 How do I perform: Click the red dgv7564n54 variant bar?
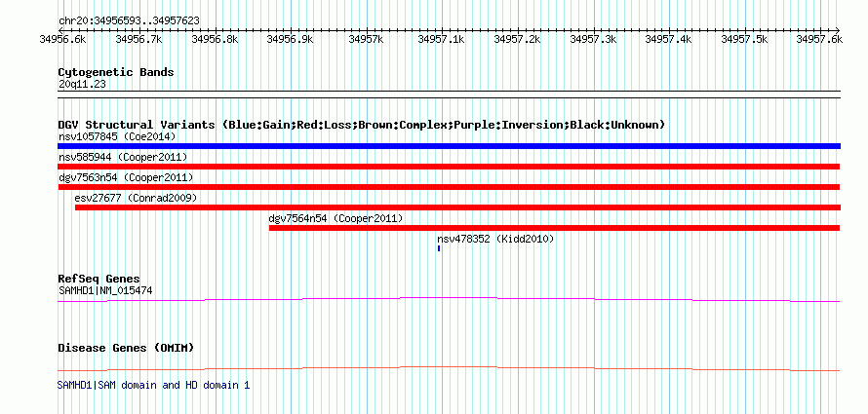555,228
